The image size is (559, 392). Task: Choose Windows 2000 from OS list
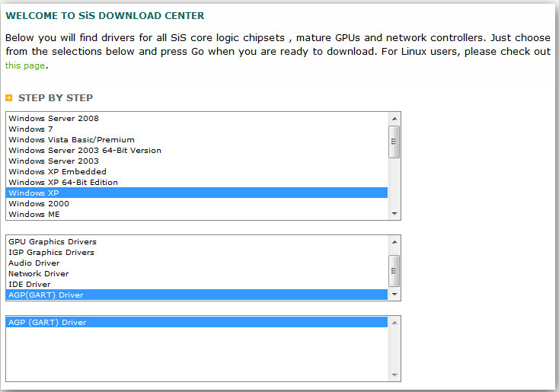[196, 203]
